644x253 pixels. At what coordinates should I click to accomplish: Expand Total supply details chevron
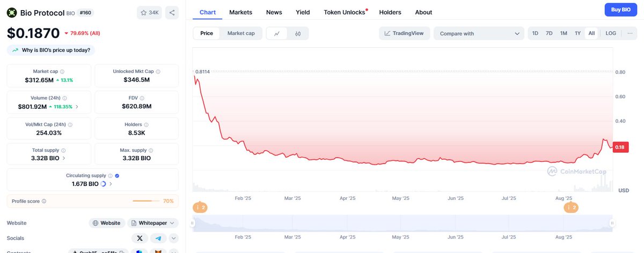pyautogui.click(x=64, y=158)
